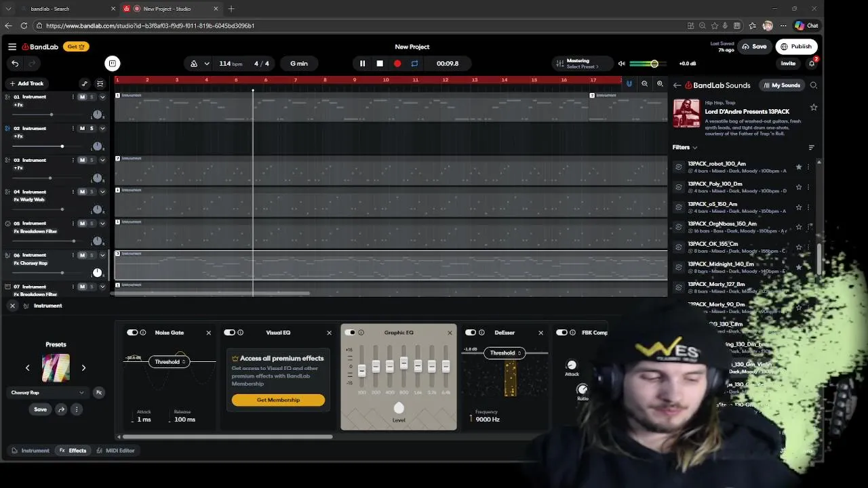The image size is (868, 488).
Task: Show Graphic EQ info icon
Action: (x=361, y=333)
